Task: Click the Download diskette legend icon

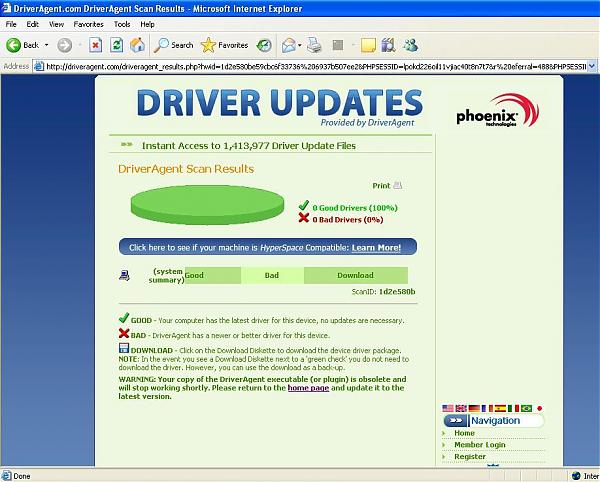Action: pos(124,348)
